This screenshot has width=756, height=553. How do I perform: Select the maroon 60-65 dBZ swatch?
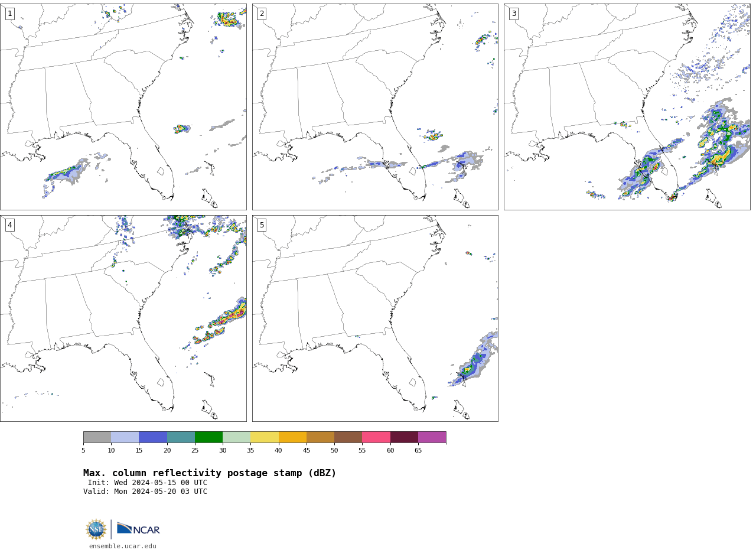[404, 437]
